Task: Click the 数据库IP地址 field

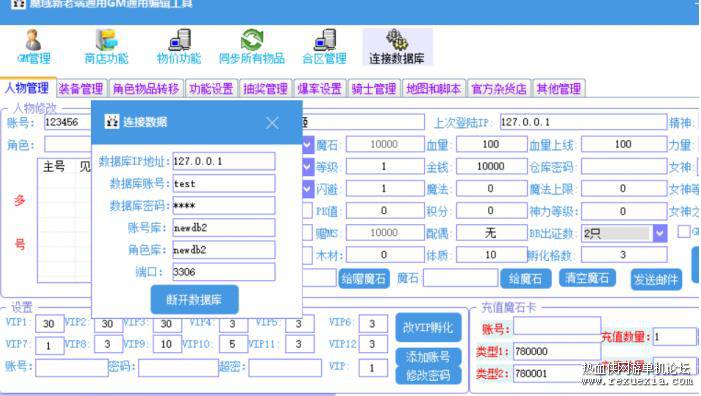Action: 224,161
